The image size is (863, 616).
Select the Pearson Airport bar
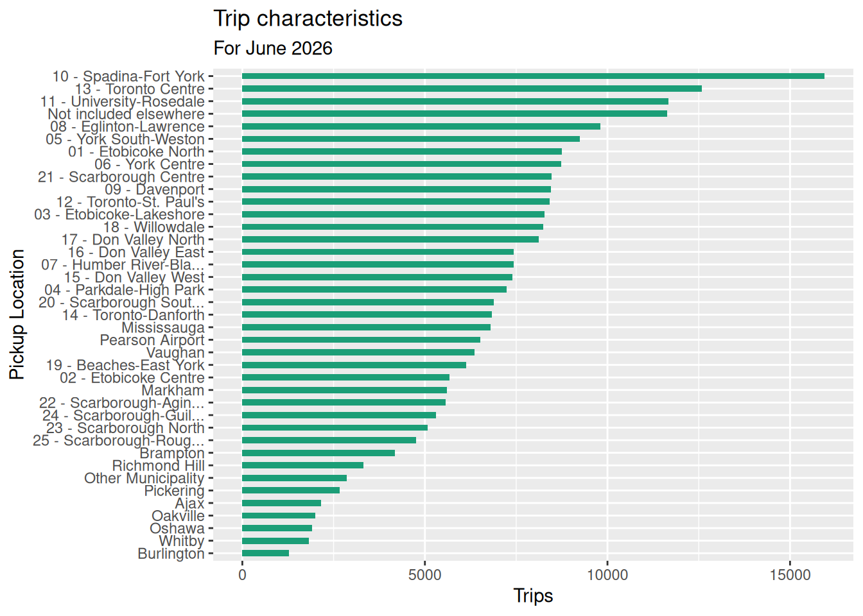[x=361, y=339]
